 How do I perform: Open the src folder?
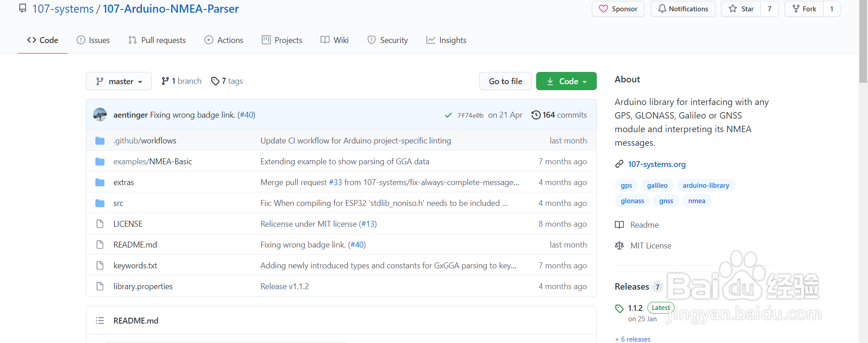(118, 203)
